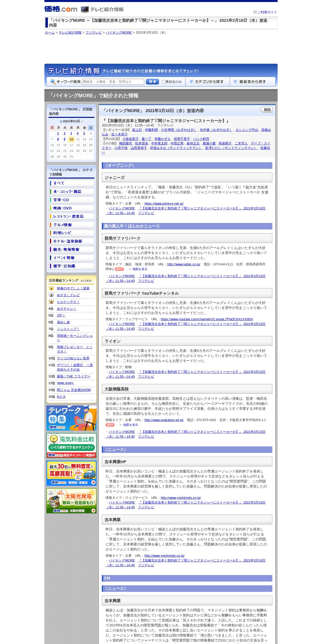This screenshot has width=322, height=644.
Task: Click the 前回 previous broadcast button
Action: pyautogui.click(x=266, y=110)
